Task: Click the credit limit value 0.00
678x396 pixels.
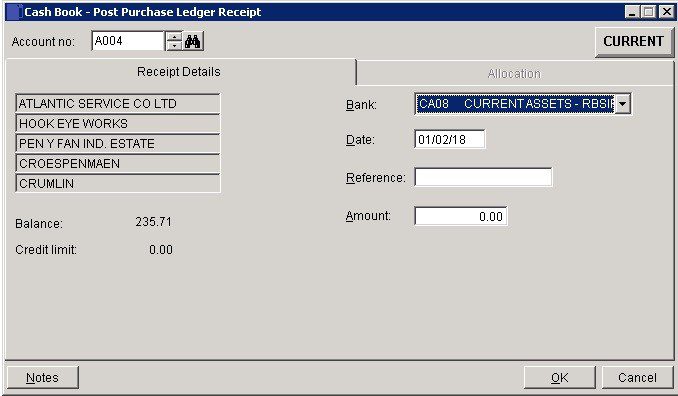Action: (x=161, y=250)
